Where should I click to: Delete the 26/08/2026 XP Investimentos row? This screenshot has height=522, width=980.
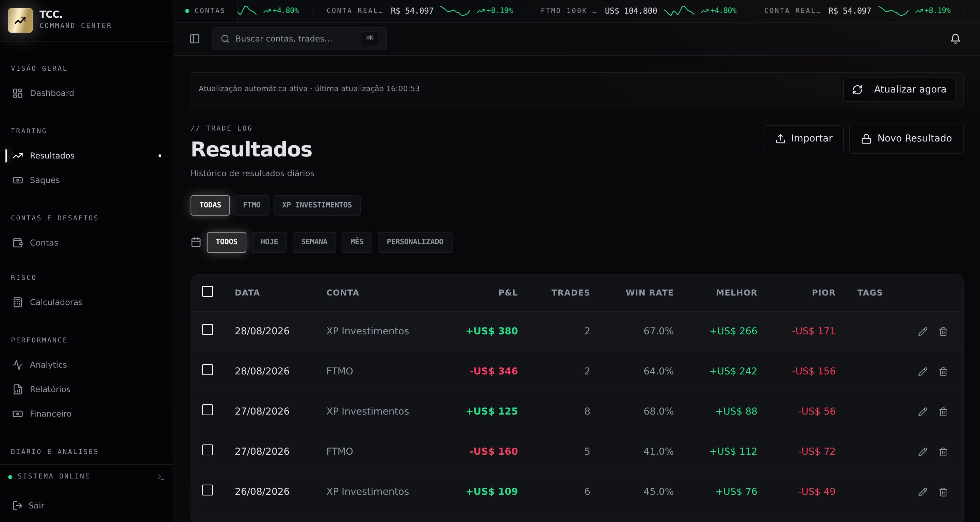point(943,492)
